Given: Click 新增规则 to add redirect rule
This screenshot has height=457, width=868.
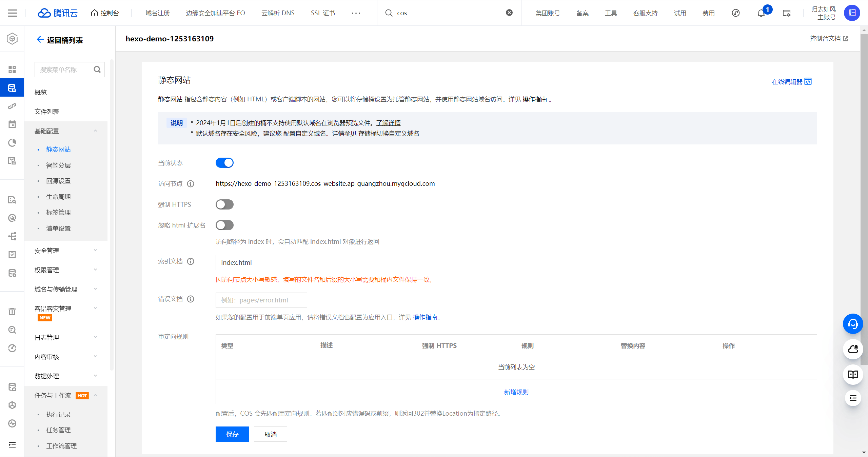Looking at the screenshot, I should pyautogui.click(x=516, y=392).
